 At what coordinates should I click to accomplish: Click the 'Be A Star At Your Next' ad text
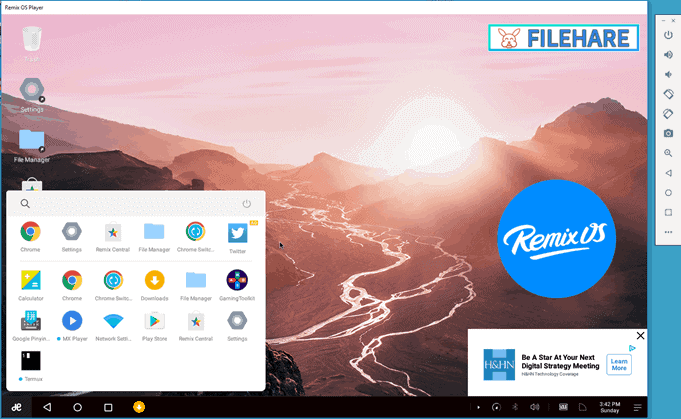(x=558, y=357)
